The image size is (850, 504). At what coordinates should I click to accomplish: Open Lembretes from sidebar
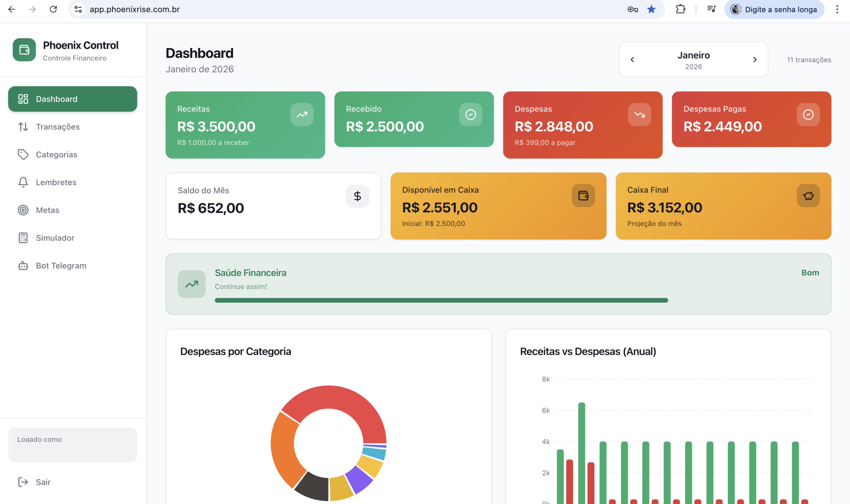[72, 182]
